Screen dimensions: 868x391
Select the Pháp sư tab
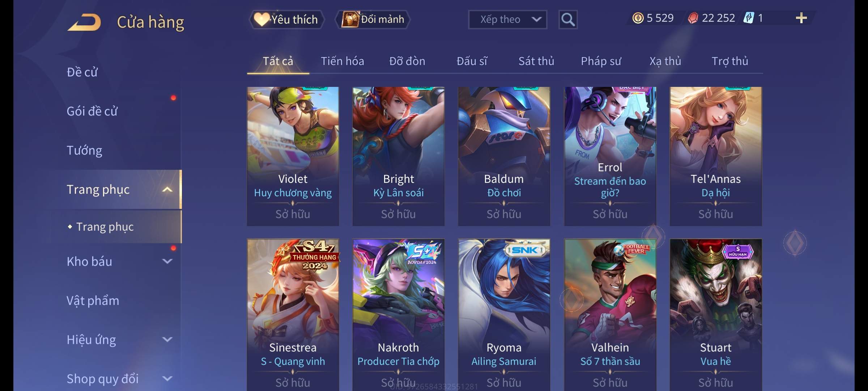[601, 61]
